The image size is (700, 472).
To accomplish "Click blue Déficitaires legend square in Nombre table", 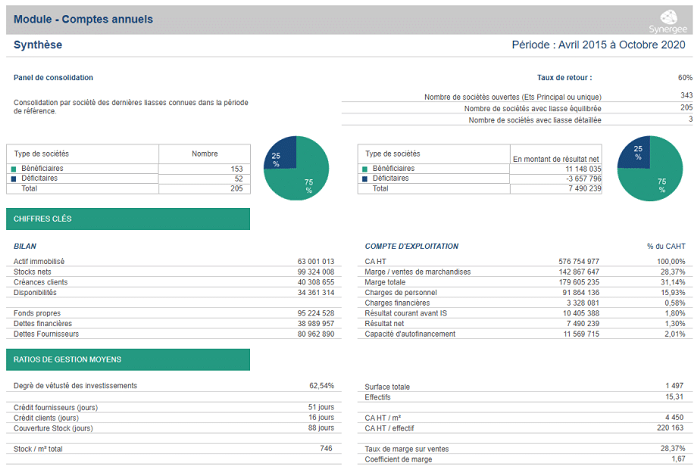I will (14, 179).
